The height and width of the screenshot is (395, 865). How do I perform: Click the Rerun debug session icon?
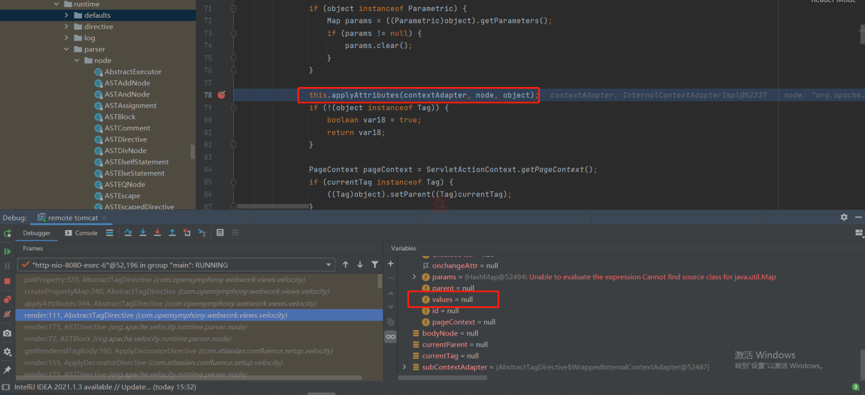click(x=7, y=233)
